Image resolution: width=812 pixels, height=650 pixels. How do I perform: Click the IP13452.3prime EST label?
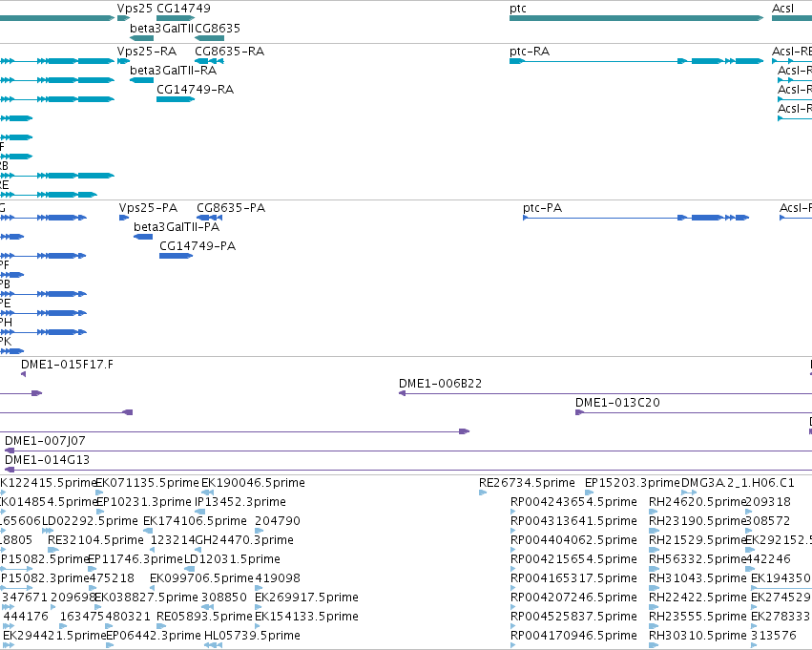[x=240, y=502]
